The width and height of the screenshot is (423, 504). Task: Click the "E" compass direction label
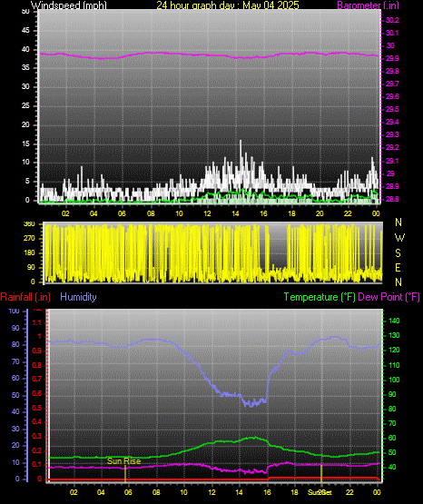(x=398, y=268)
